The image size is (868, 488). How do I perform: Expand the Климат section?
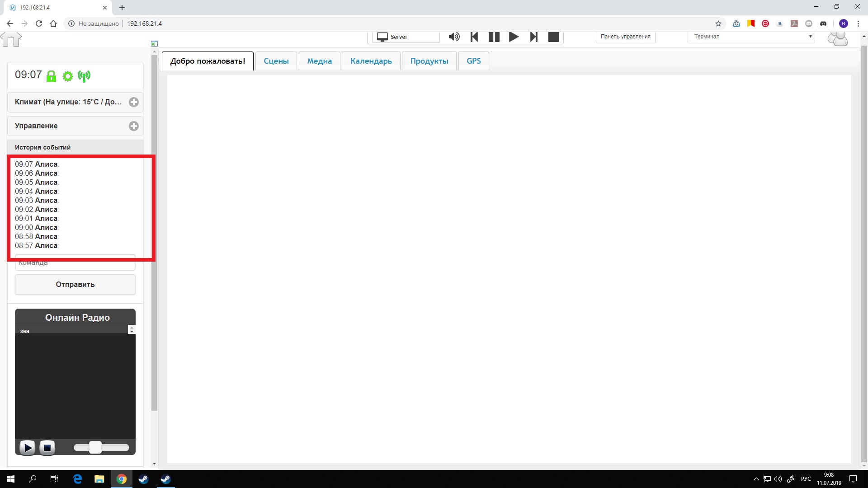coord(134,102)
